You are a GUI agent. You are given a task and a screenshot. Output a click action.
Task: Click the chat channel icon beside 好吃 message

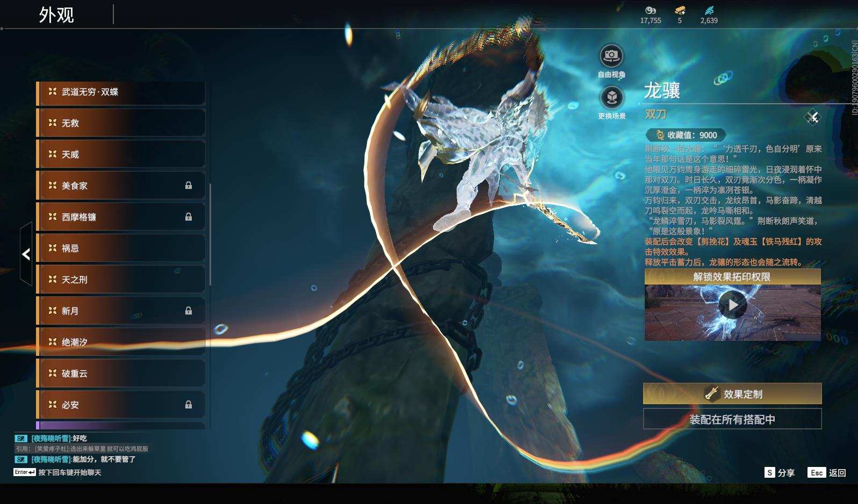(21, 439)
